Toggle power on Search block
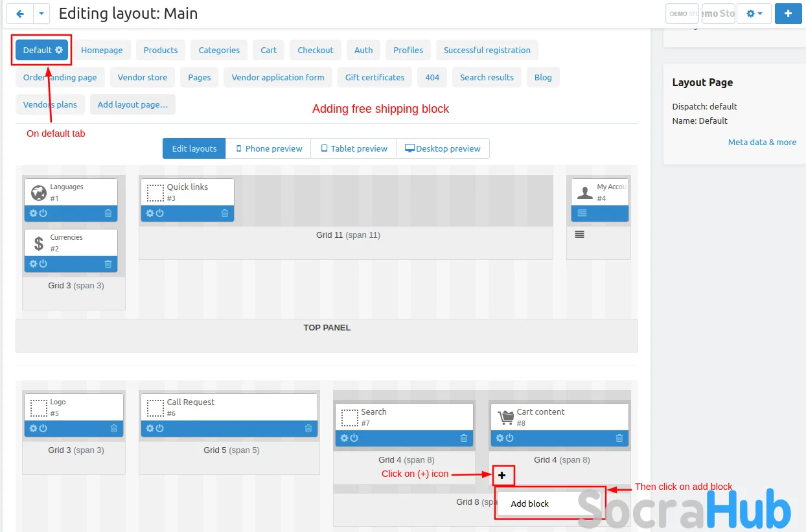806x532 pixels. click(x=354, y=438)
